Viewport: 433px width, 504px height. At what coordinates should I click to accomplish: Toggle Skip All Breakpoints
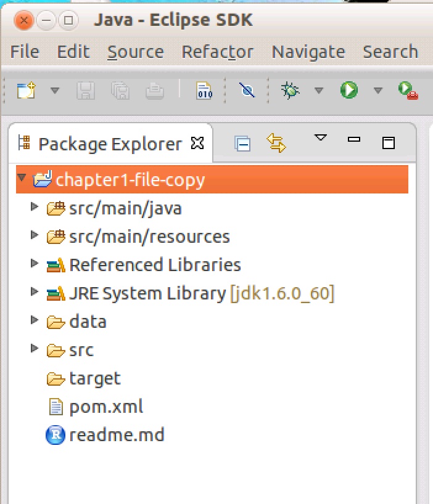pyautogui.click(x=247, y=91)
